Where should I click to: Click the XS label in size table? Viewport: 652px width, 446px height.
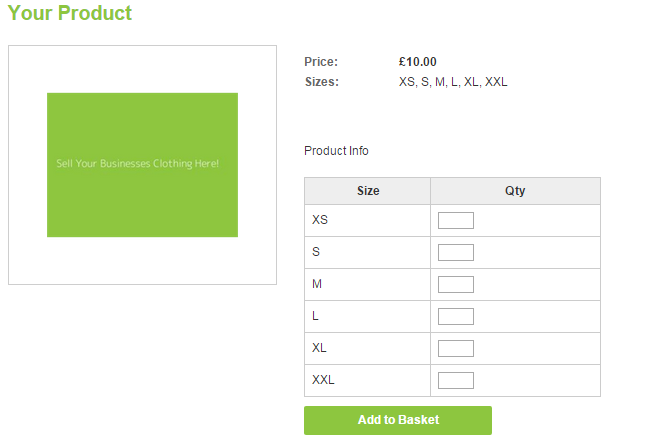[x=320, y=220]
